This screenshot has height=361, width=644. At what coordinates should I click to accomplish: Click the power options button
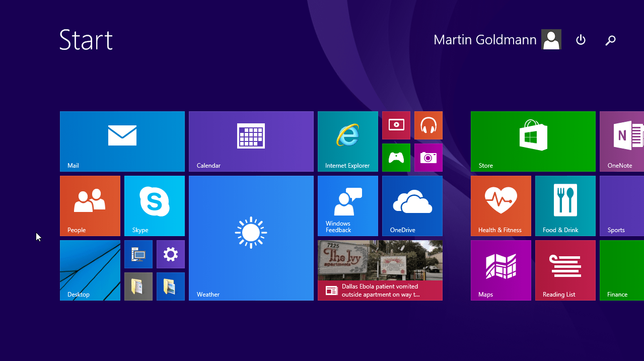pyautogui.click(x=581, y=40)
